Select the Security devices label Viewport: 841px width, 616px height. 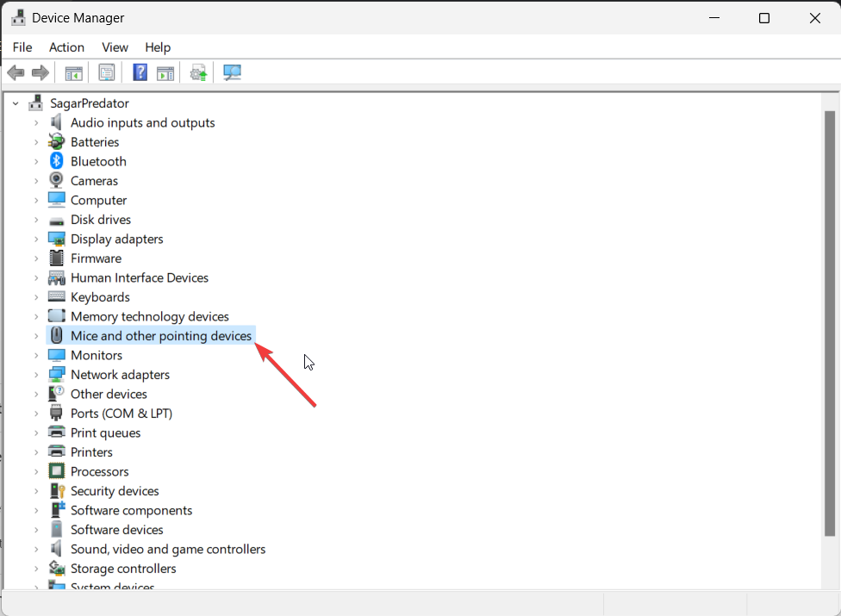click(x=115, y=491)
